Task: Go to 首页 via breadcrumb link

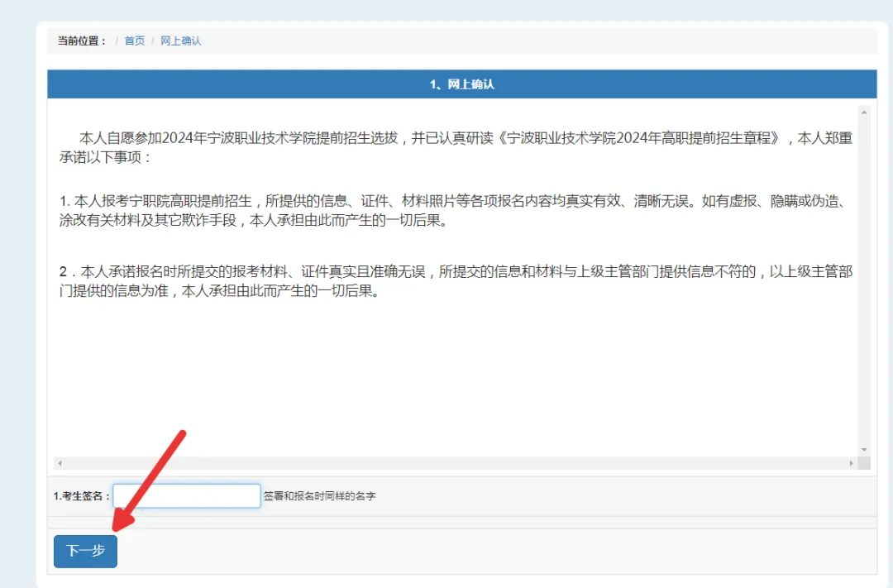Action: (134, 41)
